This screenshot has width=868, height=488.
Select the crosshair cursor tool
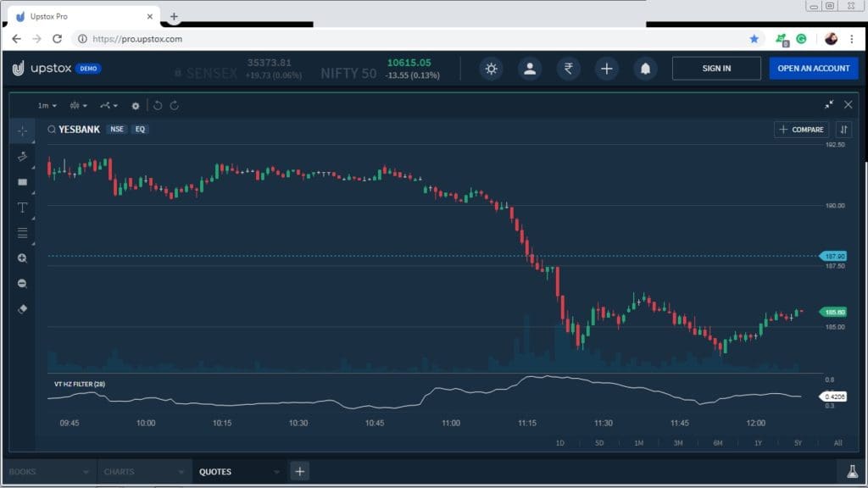click(x=22, y=131)
